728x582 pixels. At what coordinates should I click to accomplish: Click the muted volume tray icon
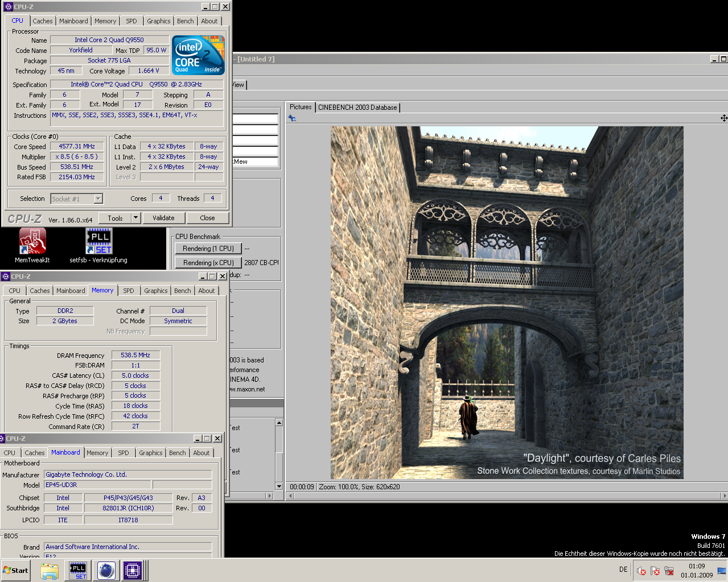coord(641,571)
